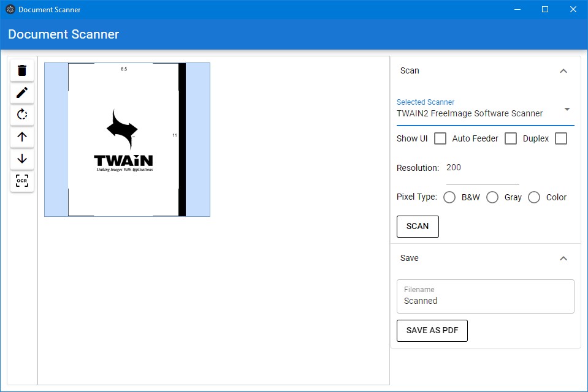Check the Duplex option
This screenshot has height=392, width=588.
click(x=561, y=138)
